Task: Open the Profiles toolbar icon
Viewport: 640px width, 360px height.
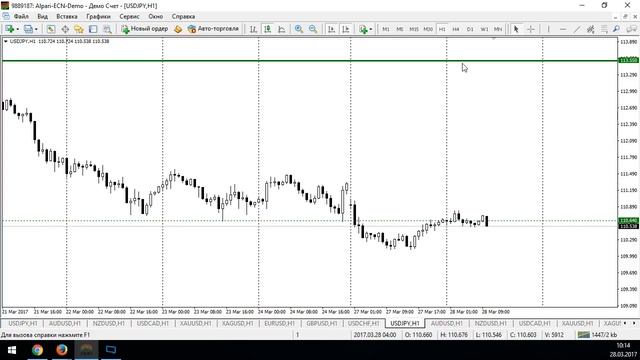Action: 28,29
